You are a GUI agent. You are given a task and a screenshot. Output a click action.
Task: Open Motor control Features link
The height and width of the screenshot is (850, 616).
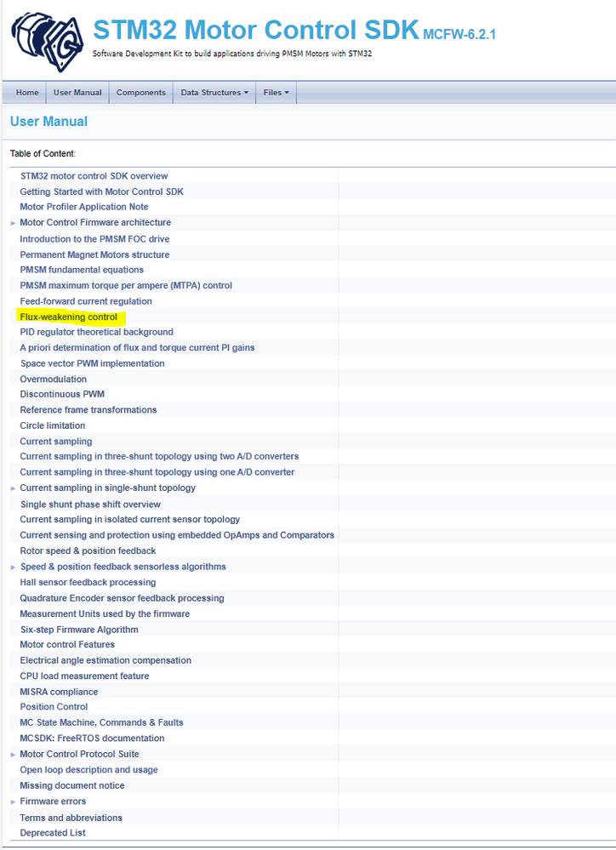tap(67, 645)
